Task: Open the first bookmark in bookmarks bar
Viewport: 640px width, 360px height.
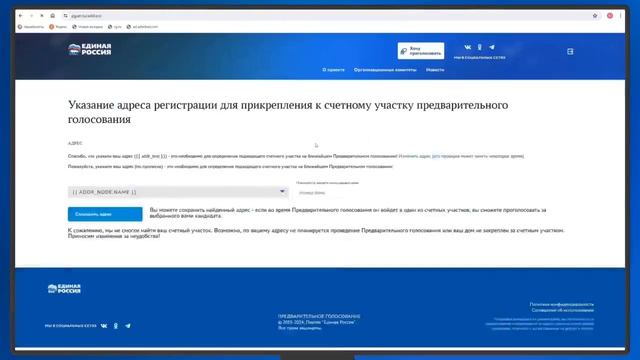Action: pos(31,27)
